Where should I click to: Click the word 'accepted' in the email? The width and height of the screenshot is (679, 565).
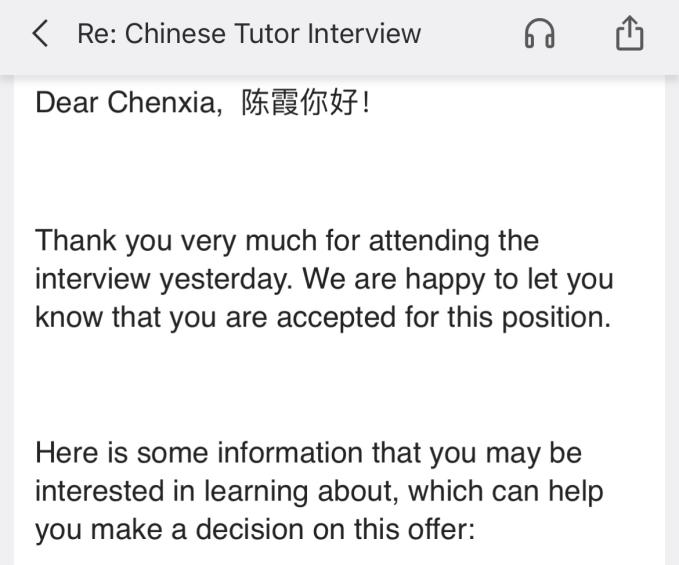tap(342, 316)
